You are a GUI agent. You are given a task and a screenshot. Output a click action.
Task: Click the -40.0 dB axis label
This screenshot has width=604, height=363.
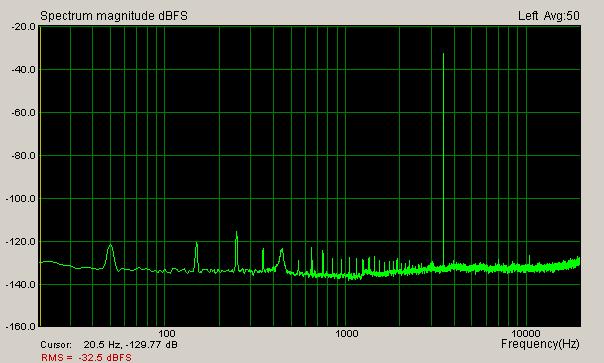24,70
